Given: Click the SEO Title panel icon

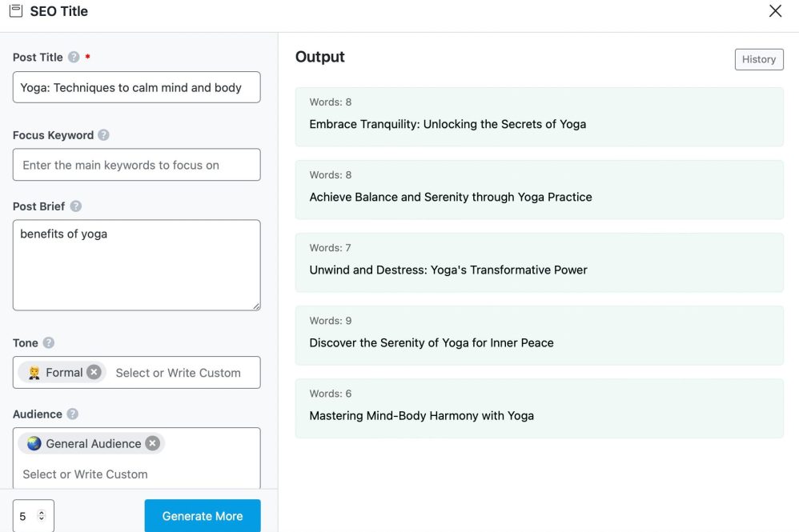Looking at the screenshot, I should pyautogui.click(x=15, y=11).
